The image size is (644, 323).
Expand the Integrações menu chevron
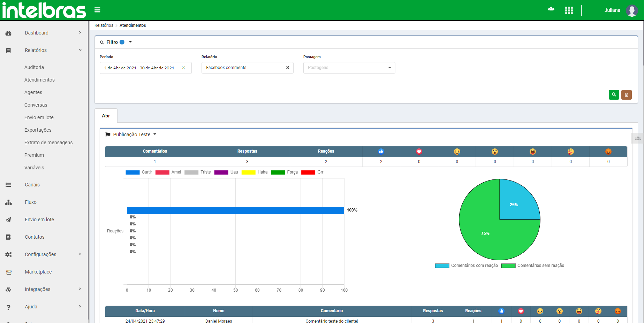click(x=80, y=289)
